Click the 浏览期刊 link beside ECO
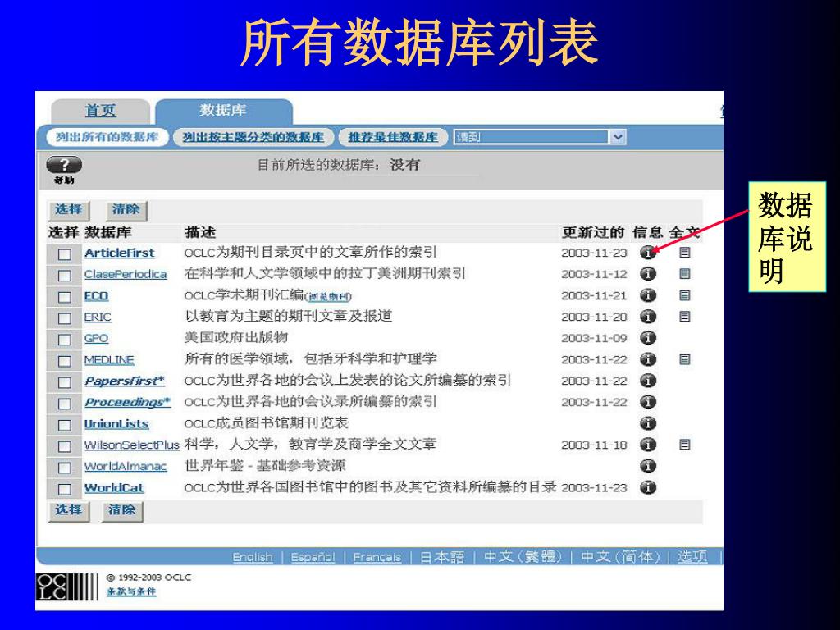 pyautogui.click(x=328, y=296)
